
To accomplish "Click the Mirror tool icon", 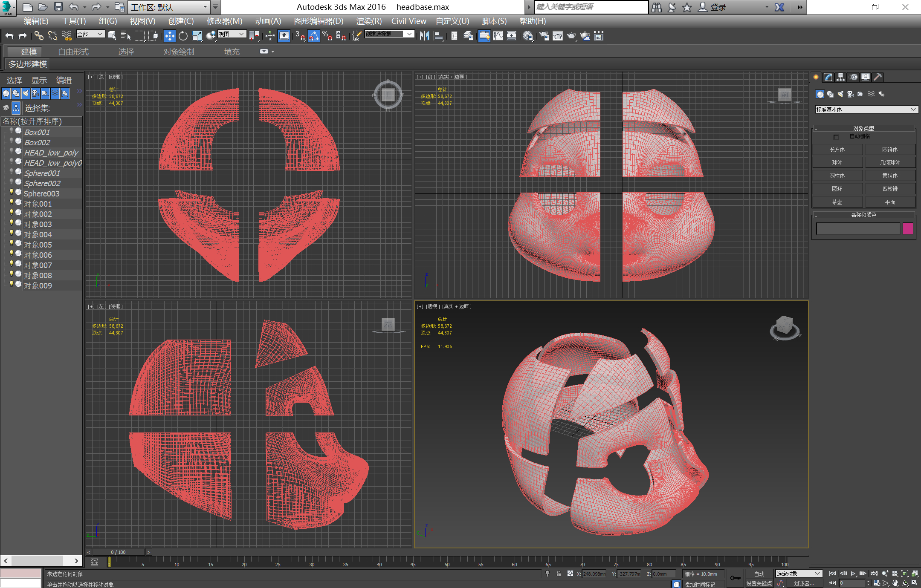I will 424,36.
